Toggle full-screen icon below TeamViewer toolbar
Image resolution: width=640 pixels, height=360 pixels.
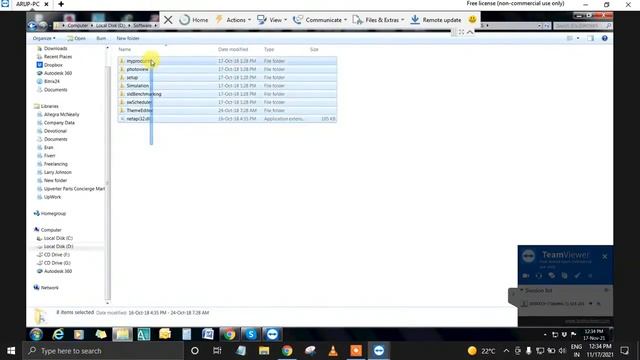pyautogui.click(x=462, y=32)
